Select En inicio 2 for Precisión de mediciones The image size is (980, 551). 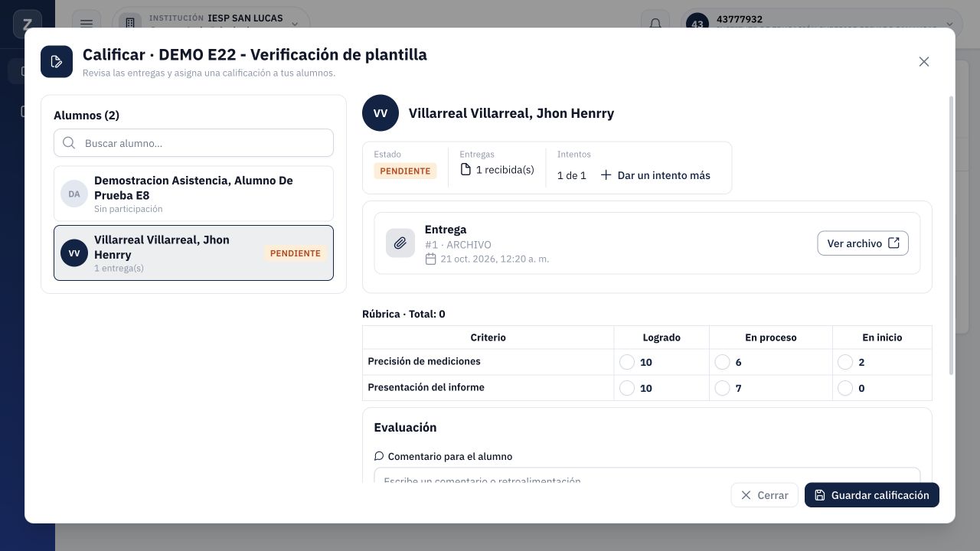845,362
